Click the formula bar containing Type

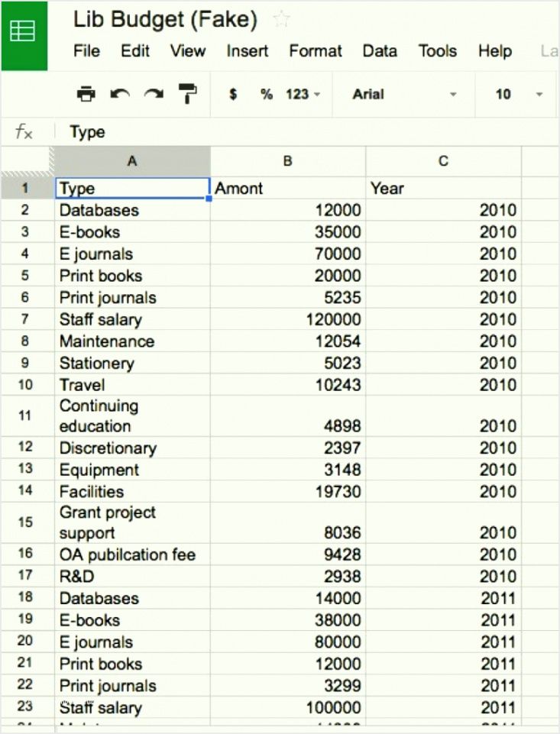306,132
